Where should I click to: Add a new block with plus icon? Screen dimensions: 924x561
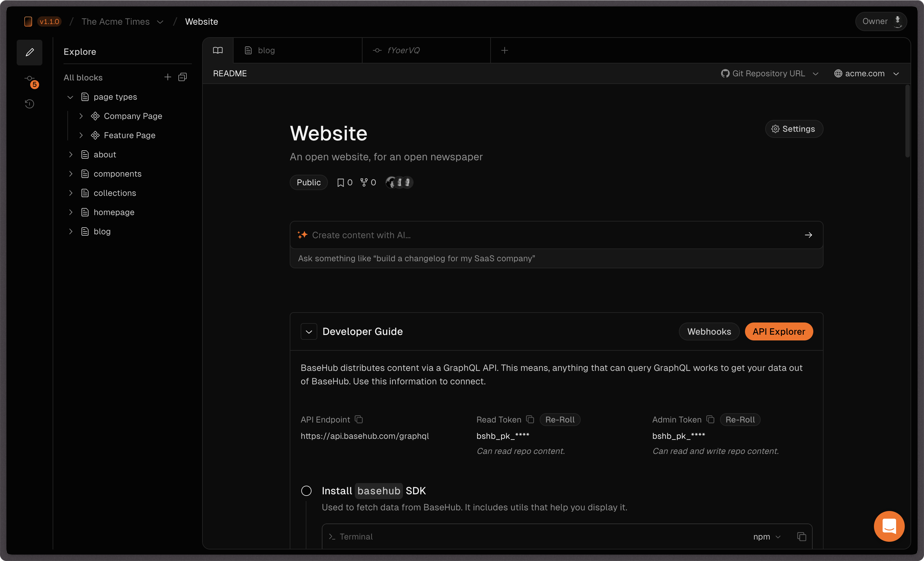[167, 77]
